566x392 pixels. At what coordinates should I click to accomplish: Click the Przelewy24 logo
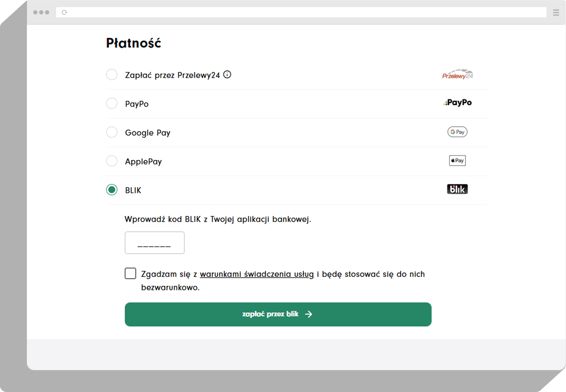click(x=457, y=74)
